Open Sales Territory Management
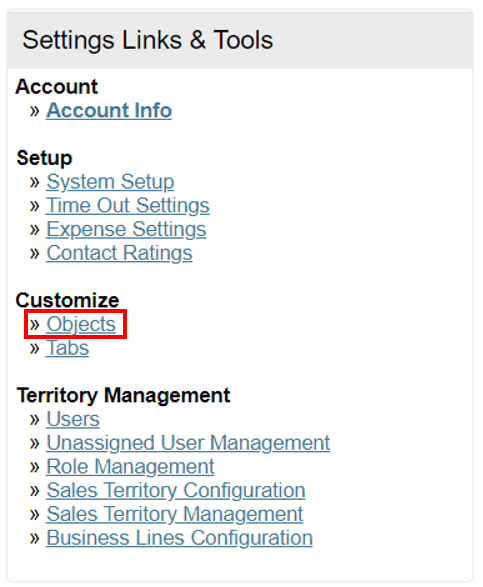The height and width of the screenshot is (587, 483). pos(174,514)
